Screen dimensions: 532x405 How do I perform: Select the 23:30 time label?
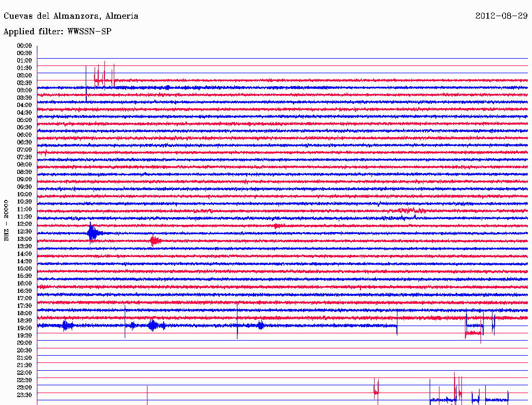(x=24, y=395)
